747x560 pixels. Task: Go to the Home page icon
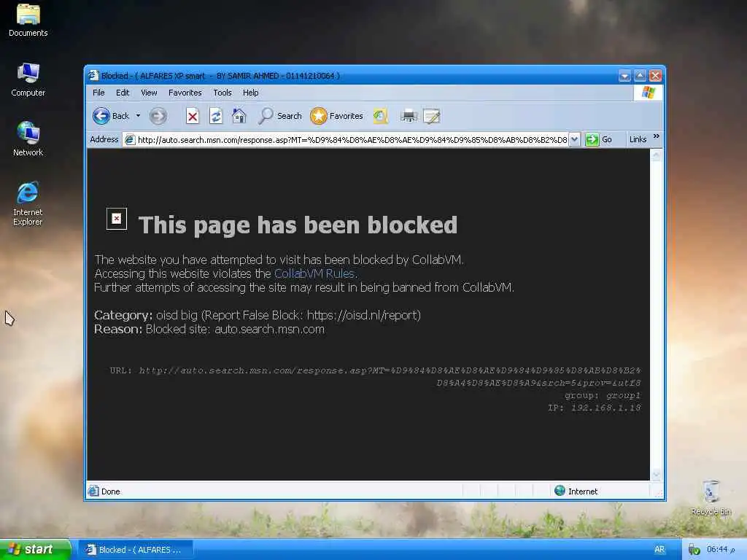[239, 116]
